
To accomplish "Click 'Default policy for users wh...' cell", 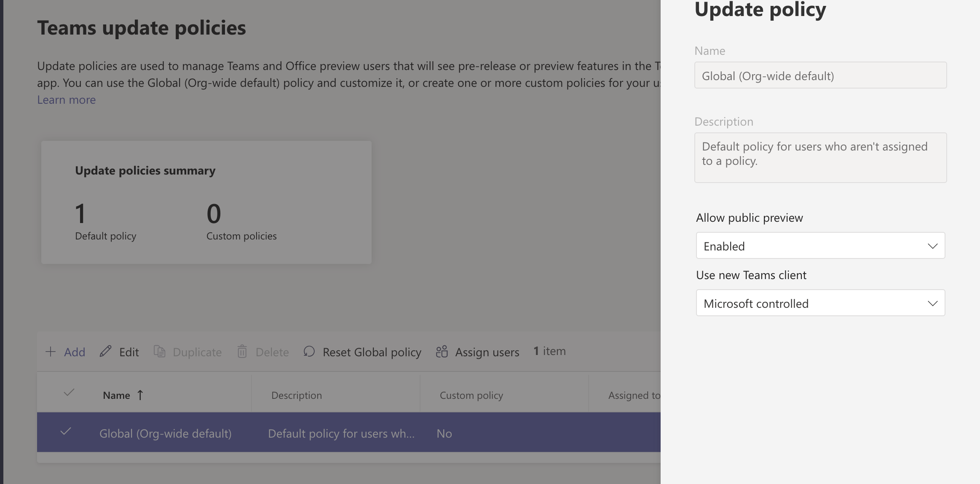I will 341,433.
